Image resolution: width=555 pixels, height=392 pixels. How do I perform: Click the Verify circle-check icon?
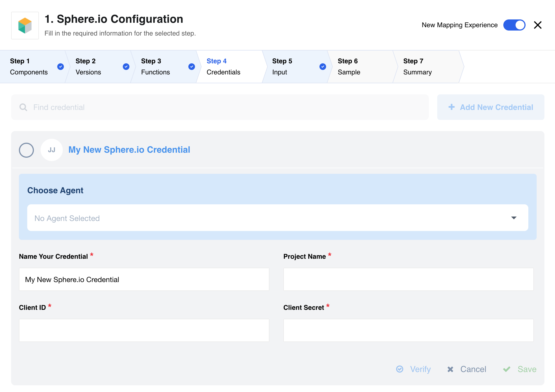(x=400, y=369)
